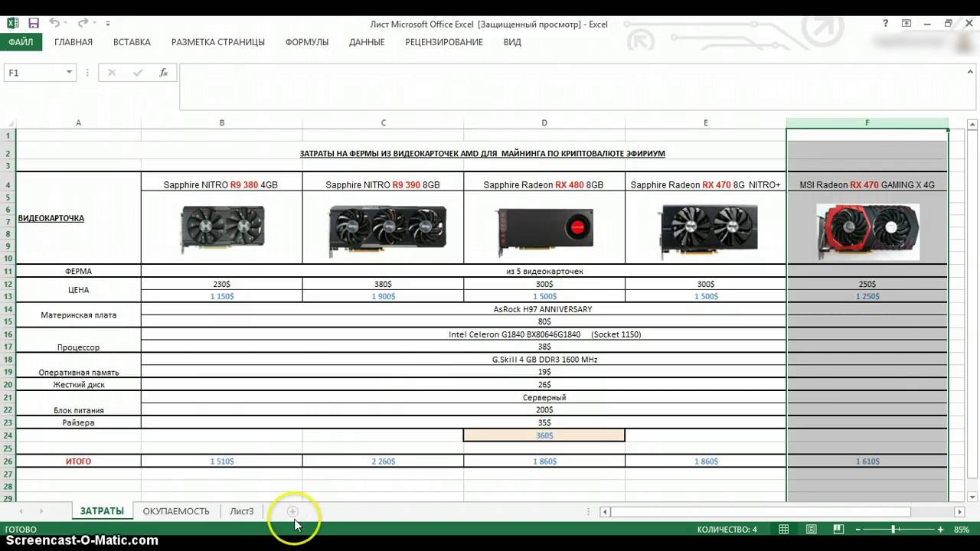Switch to Normal view icon
Screen dimensions: 980x551
click(x=784, y=530)
